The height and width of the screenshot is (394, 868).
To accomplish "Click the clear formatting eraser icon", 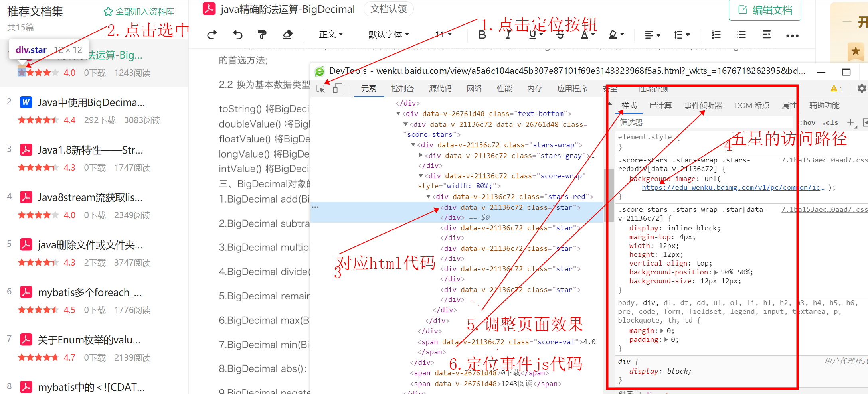I will (287, 35).
